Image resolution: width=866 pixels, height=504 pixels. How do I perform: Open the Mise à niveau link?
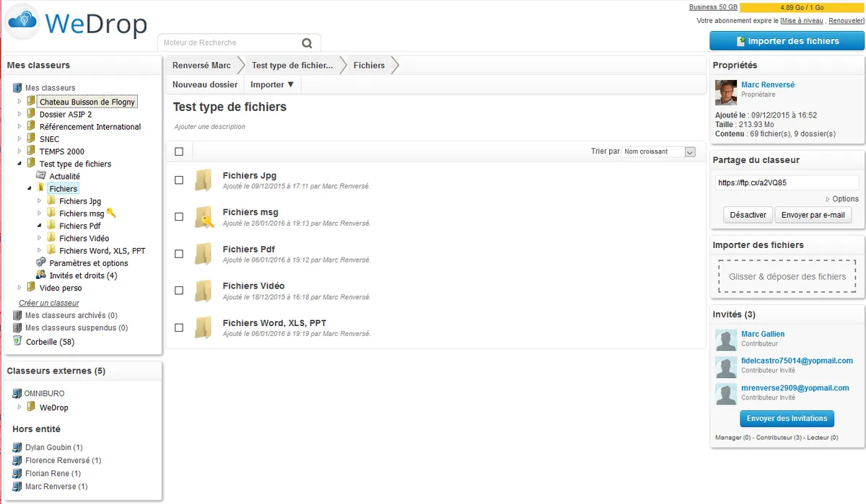pyautogui.click(x=803, y=21)
